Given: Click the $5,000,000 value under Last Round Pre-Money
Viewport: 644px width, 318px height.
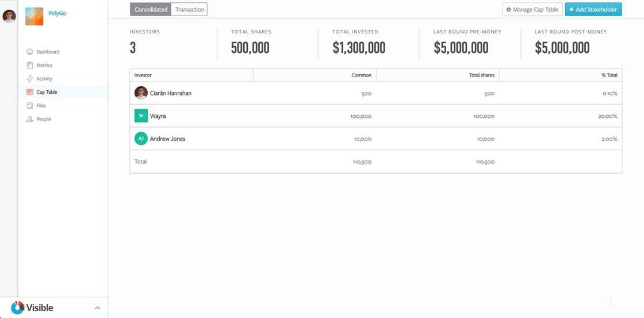Looking at the screenshot, I should point(461,48).
